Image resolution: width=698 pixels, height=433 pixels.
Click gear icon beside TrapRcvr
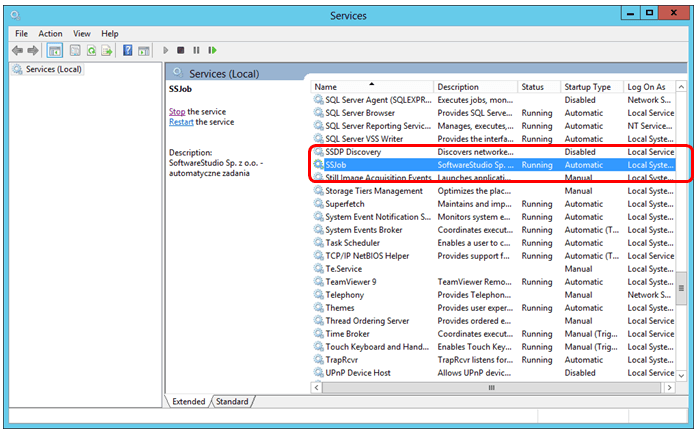[318, 360]
